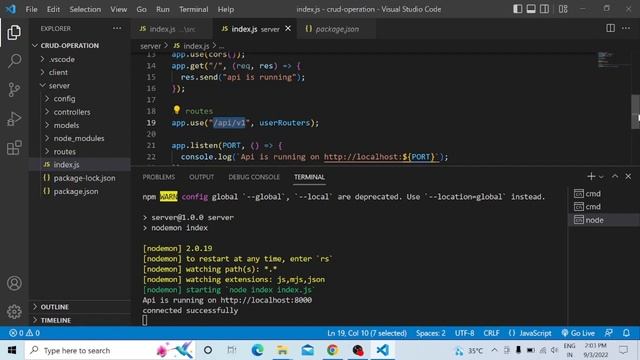Click the localhost URL link in code

(x=381, y=157)
